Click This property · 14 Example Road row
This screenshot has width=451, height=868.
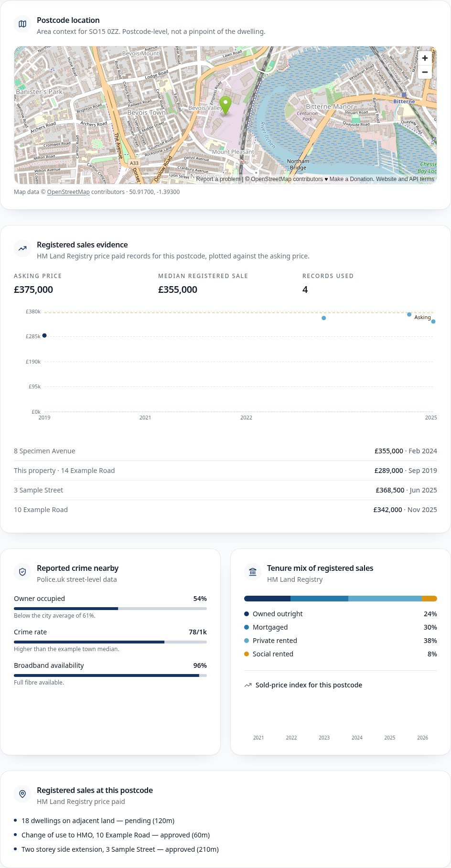pyautogui.click(x=225, y=471)
